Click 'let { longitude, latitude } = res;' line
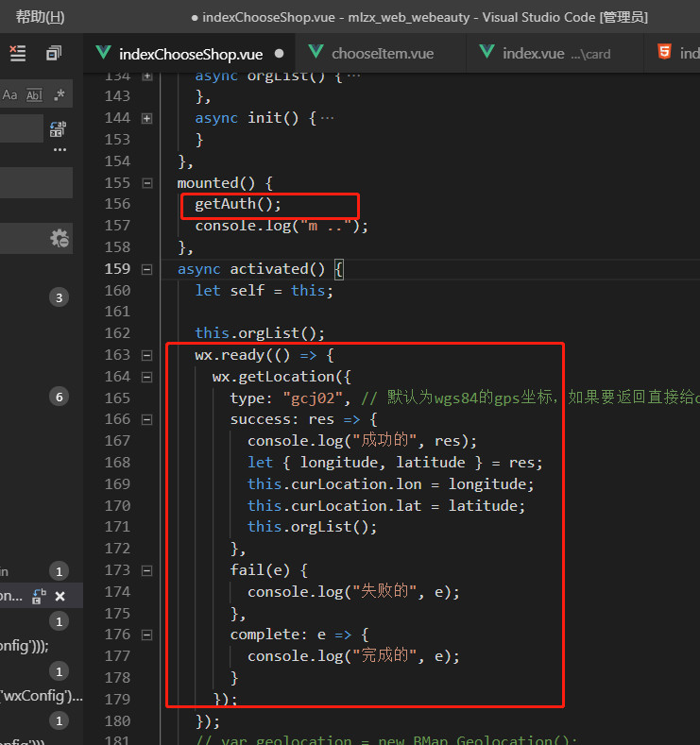The width and height of the screenshot is (700, 745). click(395, 463)
